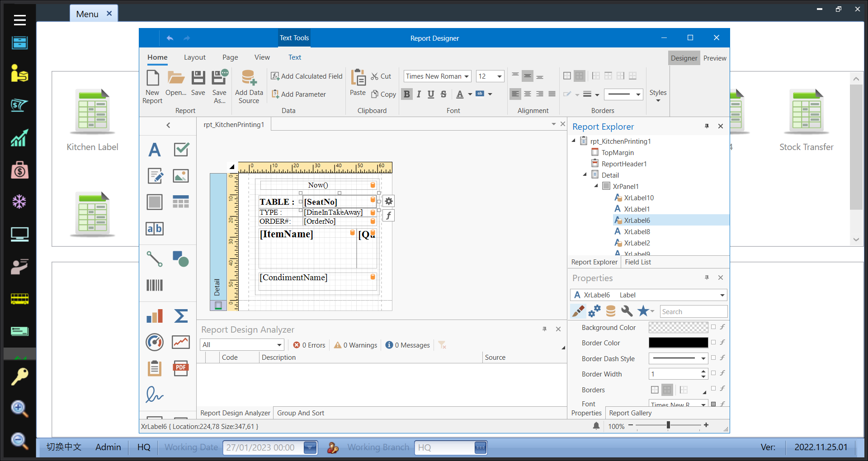This screenshot has height=461, width=868.
Task: Toggle Underline font formatting
Action: 431,94
